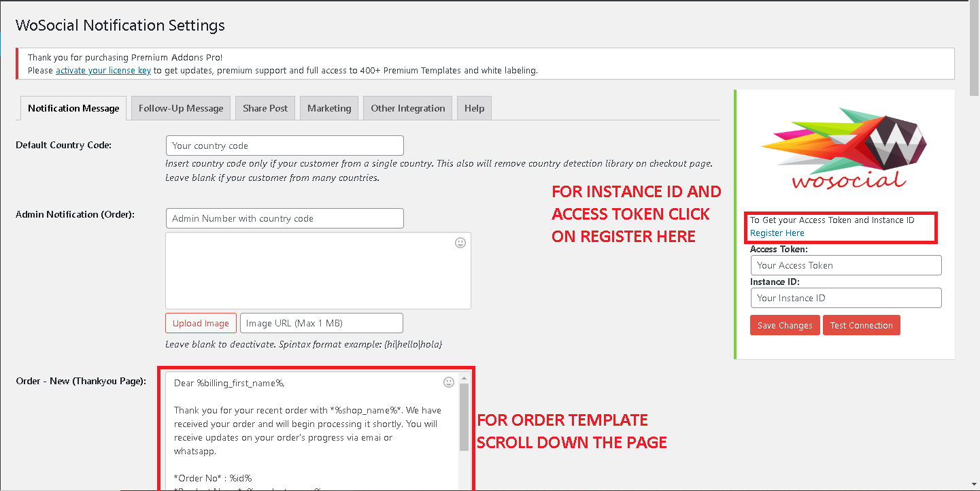Focus the Your country code field
This screenshot has height=491, width=980.
(284, 146)
